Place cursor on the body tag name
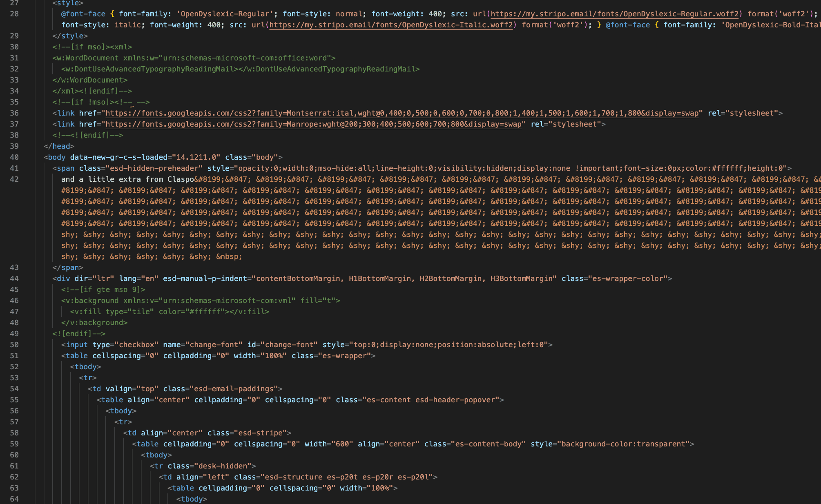The width and height of the screenshot is (821, 504). tap(57, 157)
